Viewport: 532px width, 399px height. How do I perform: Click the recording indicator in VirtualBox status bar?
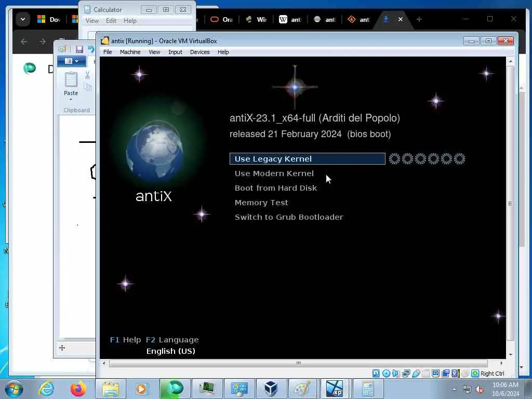445,374
